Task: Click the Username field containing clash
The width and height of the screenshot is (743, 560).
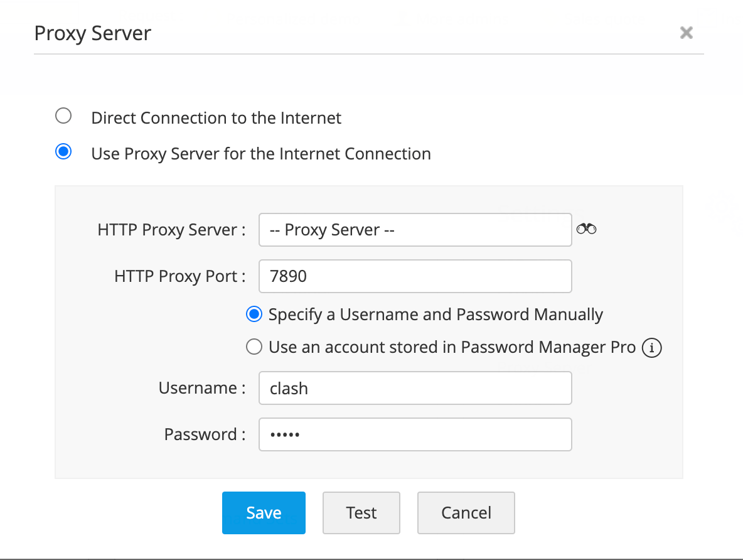Action: click(415, 388)
